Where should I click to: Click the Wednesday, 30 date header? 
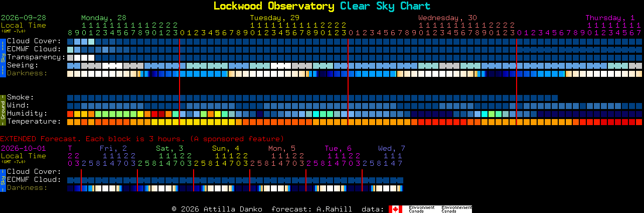click(x=448, y=18)
